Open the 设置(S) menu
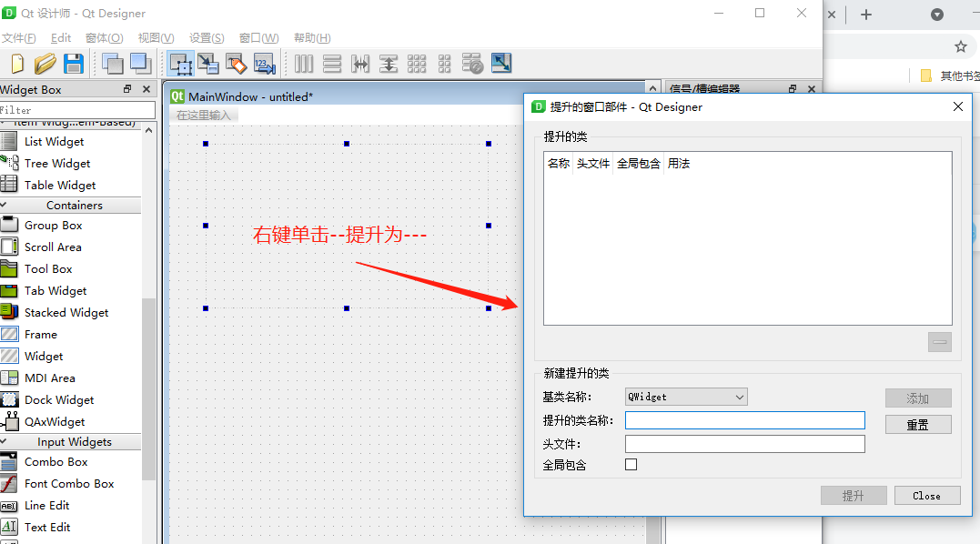 tap(207, 38)
